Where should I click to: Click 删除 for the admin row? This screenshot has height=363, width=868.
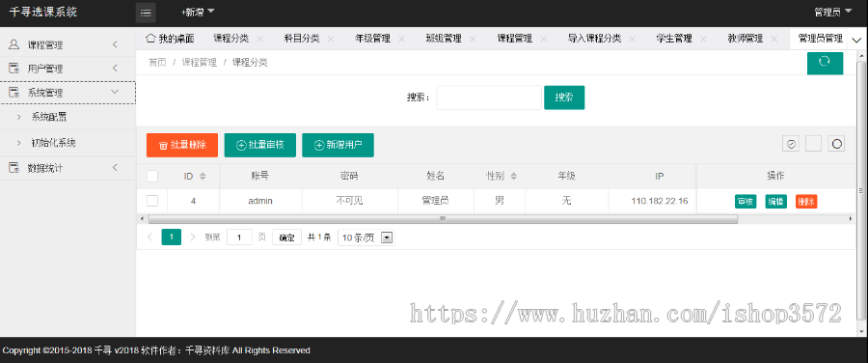[x=806, y=202]
